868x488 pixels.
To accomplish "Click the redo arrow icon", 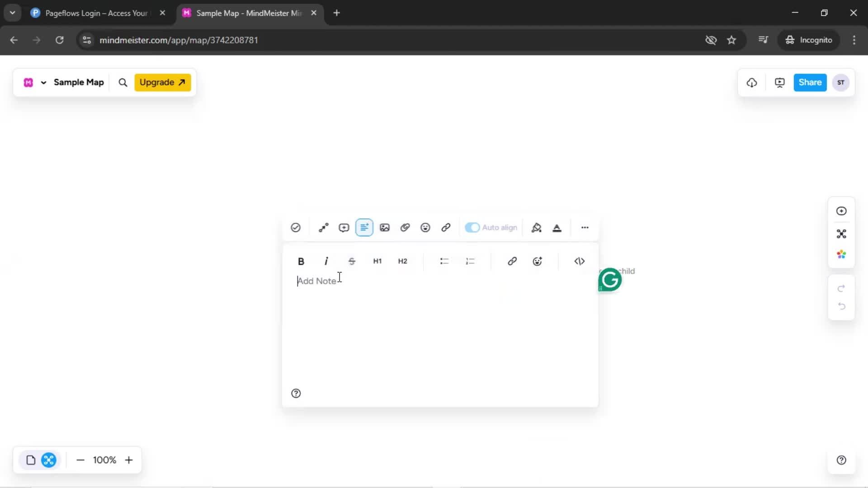I will point(841,289).
